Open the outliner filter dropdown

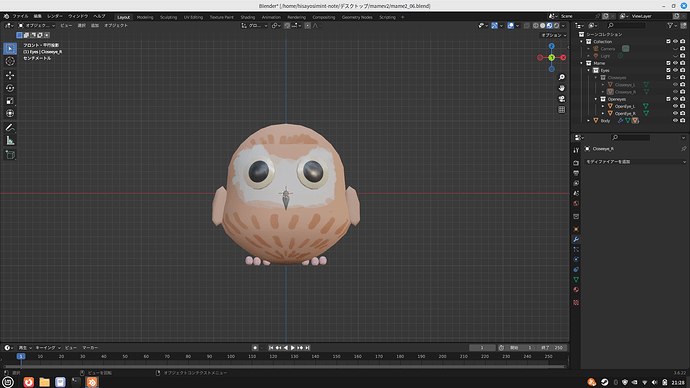pos(672,26)
